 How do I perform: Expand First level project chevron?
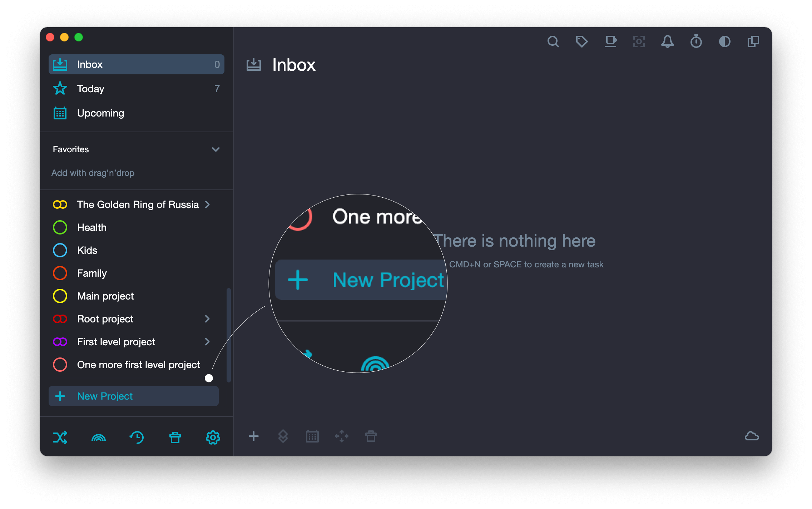pos(207,342)
